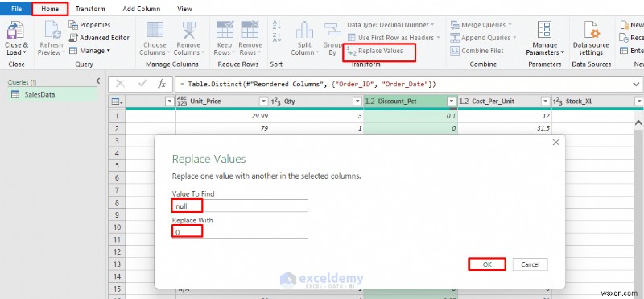The height and width of the screenshot is (299, 644).
Task: Click Cancel in Replace Values dialog
Action: pyautogui.click(x=530, y=264)
